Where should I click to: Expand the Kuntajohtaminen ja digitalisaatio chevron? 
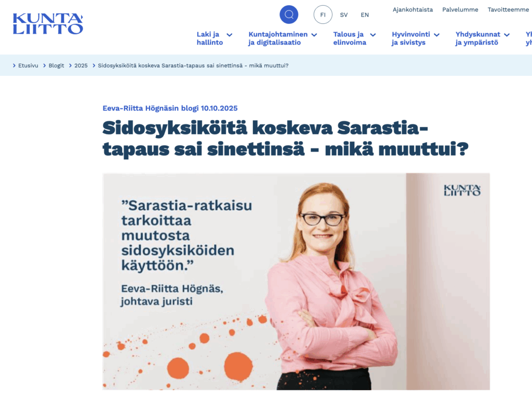pos(314,35)
